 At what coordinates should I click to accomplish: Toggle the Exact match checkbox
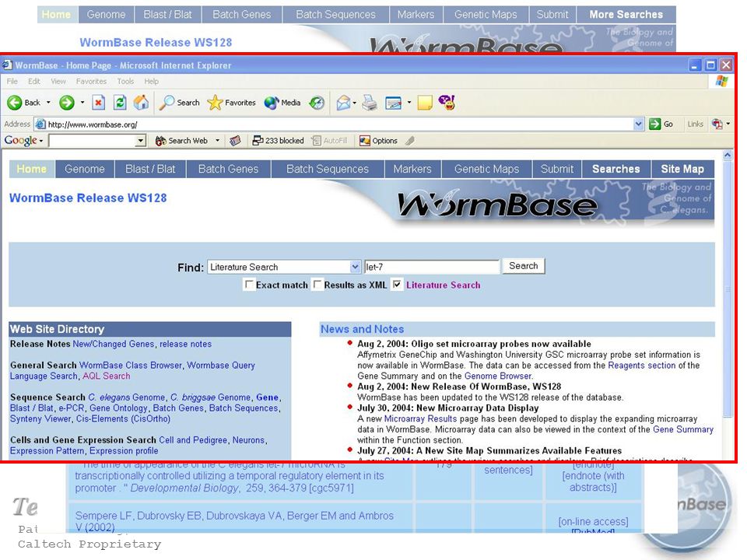pyautogui.click(x=248, y=285)
